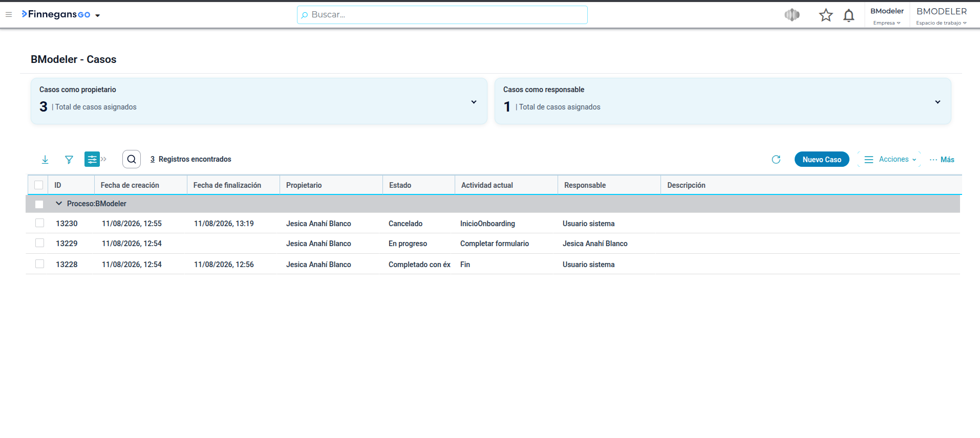The width and height of the screenshot is (980, 438).
Task: Open the hamburger navigation menu
Action: coord(9,15)
